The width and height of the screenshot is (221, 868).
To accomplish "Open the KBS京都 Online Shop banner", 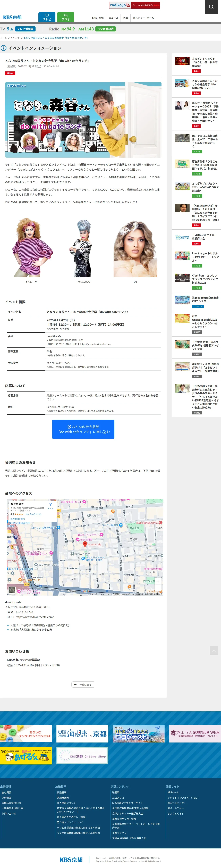I will (82, 755).
